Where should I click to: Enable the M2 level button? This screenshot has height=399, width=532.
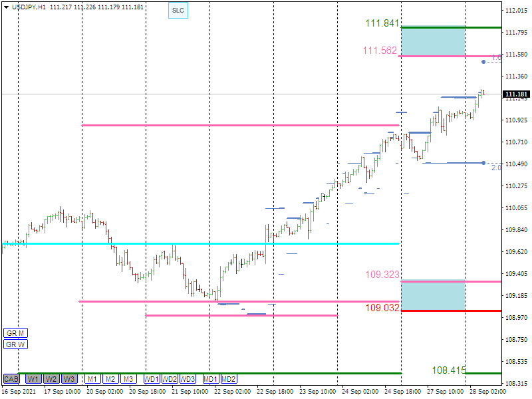pyautogui.click(x=110, y=379)
